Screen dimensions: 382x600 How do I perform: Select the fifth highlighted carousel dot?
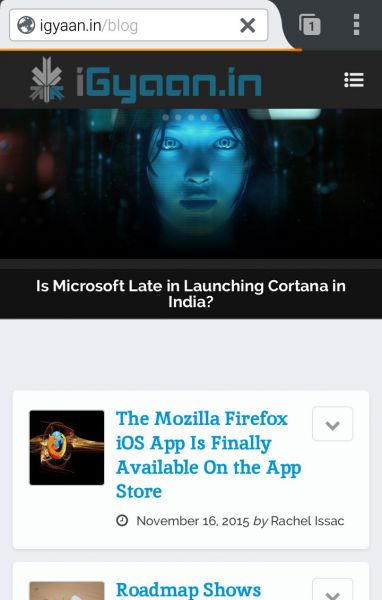[216, 117]
